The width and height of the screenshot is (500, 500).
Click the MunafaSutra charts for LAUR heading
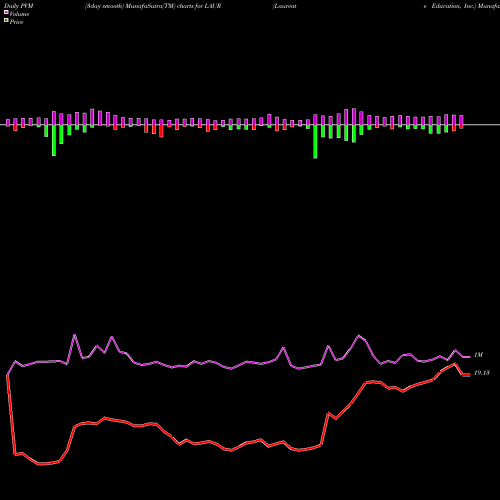[153, 6]
